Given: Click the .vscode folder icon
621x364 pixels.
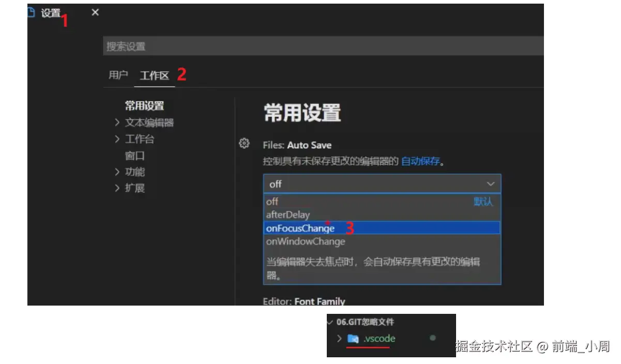Looking at the screenshot, I should [x=353, y=339].
